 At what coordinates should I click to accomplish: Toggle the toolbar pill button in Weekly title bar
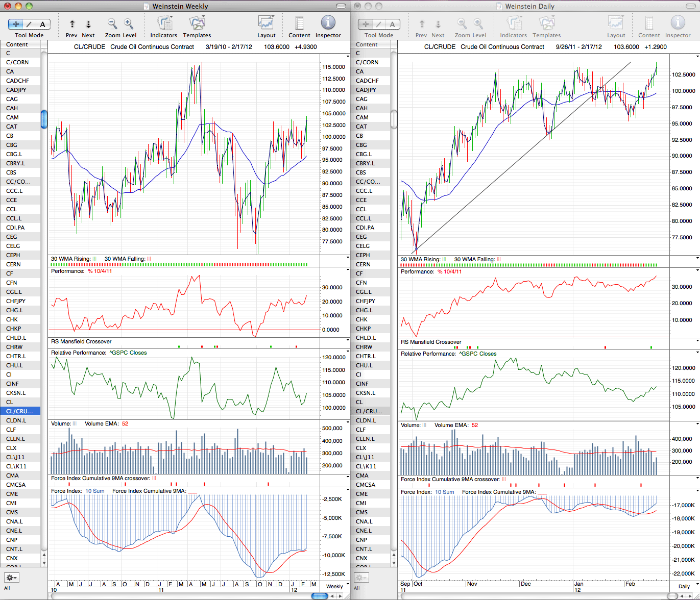(x=342, y=6)
